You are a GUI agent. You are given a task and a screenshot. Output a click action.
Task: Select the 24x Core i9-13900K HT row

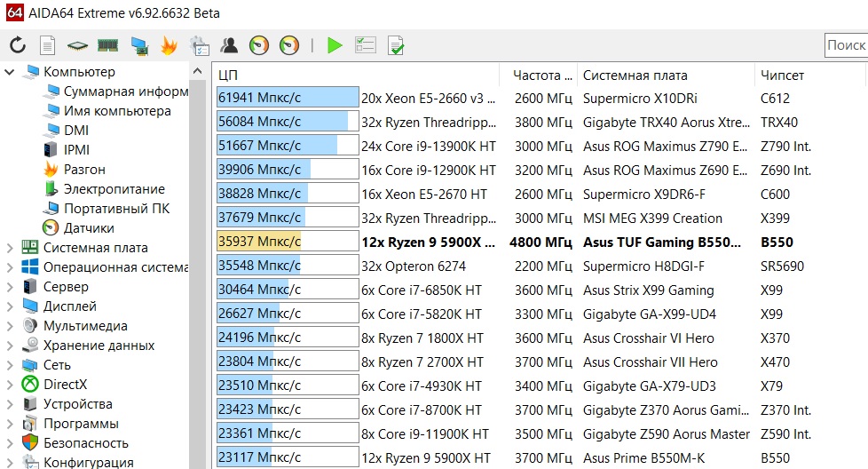[429, 147]
